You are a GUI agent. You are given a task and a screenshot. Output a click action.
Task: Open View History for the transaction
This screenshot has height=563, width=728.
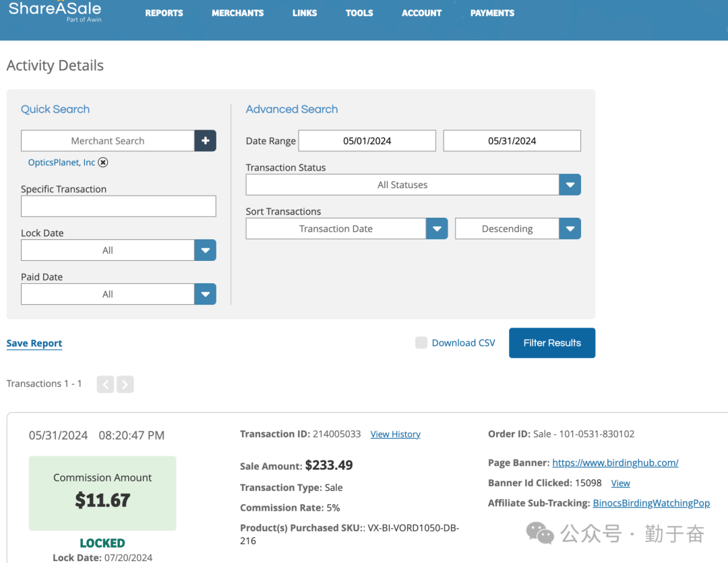click(395, 434)
